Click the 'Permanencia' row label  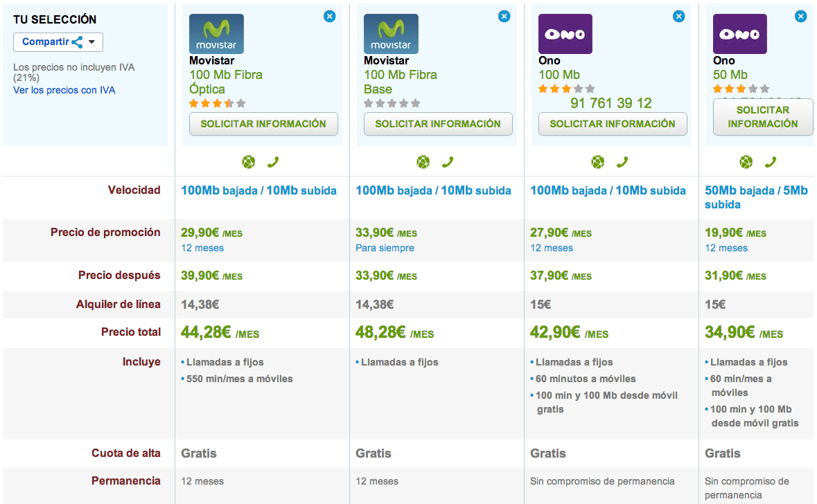point(126,480)
